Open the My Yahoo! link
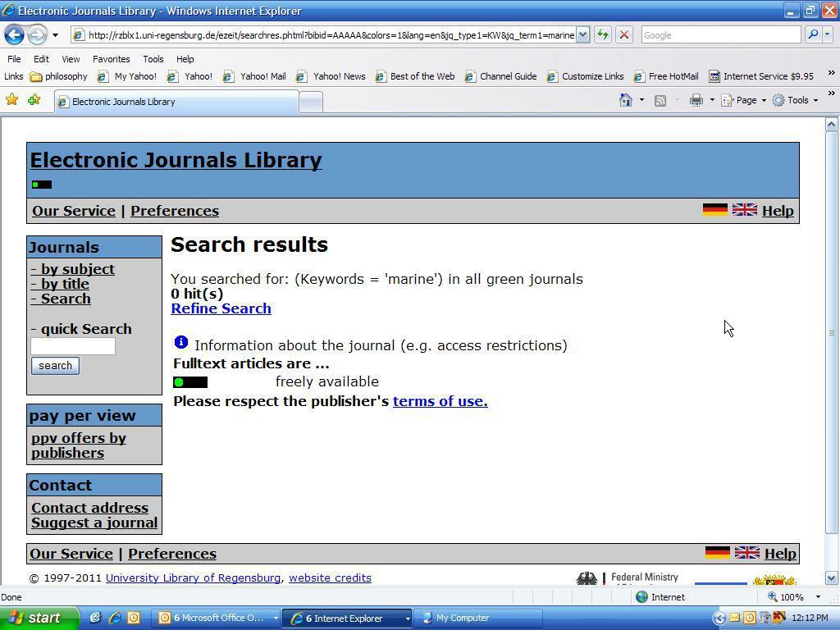This screenshot has width=840, height=630. tap(127, 76)
